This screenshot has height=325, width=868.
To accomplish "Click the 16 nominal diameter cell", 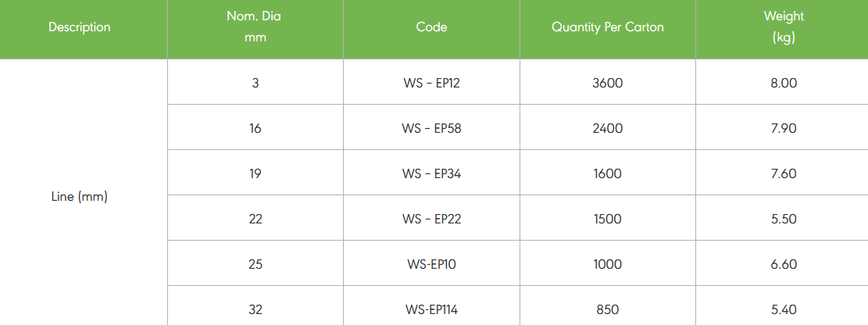I will point(255,128).
